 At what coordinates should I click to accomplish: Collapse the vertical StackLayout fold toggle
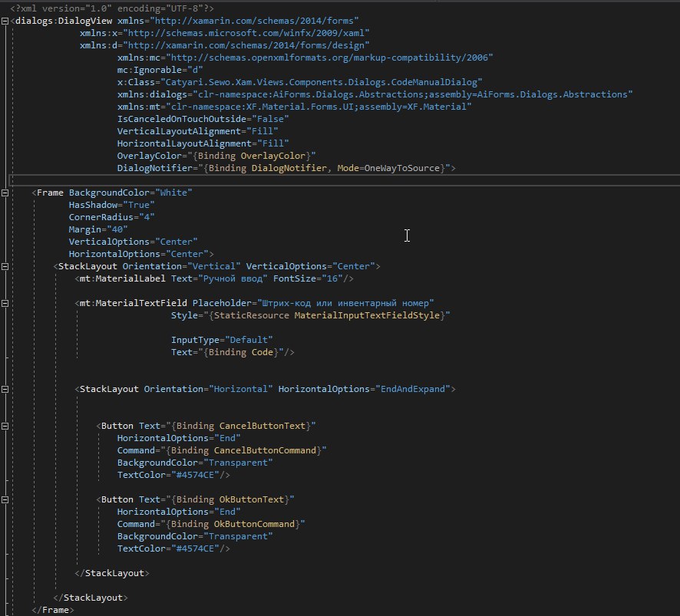pos(5,267)
